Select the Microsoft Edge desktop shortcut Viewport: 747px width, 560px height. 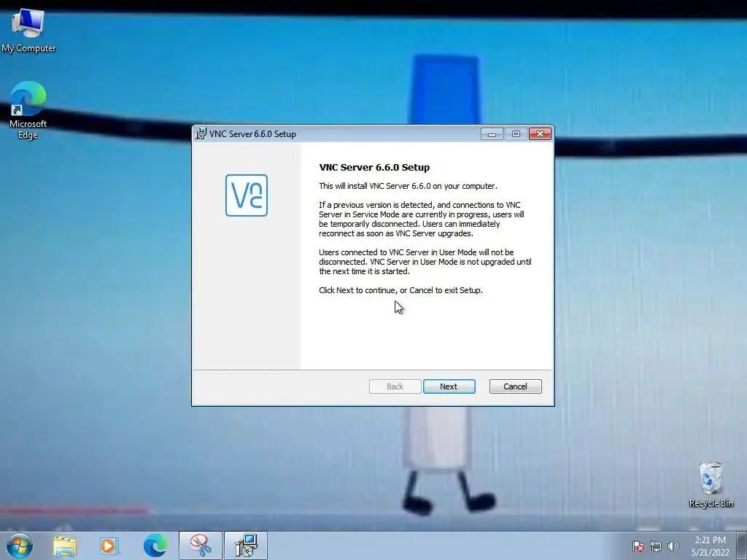point(28,111)
